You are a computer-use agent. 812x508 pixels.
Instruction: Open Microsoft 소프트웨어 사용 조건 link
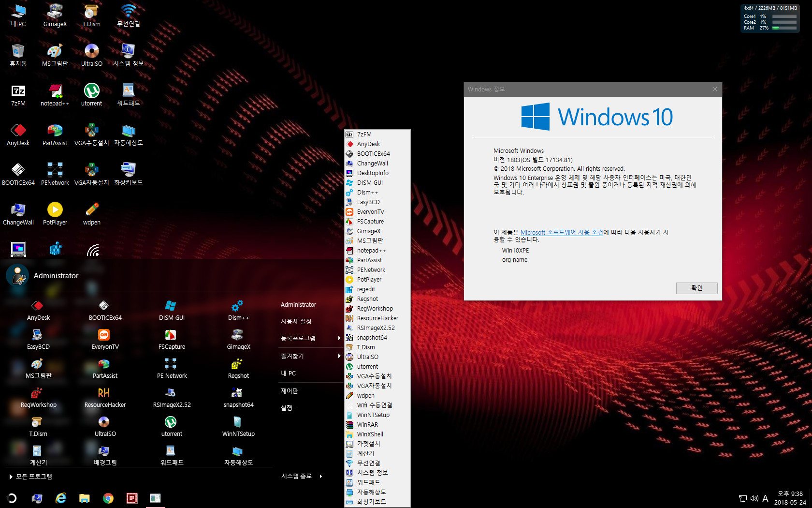tap(562, 232)
